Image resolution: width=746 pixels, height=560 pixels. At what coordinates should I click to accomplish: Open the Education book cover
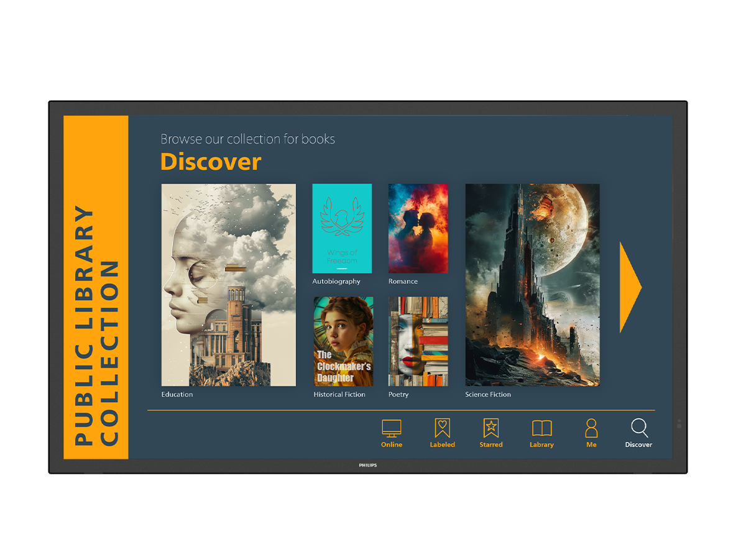click(x=228, y=285)
